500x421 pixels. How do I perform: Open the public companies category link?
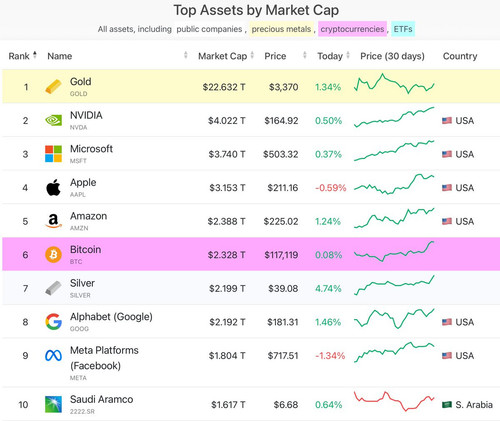[209, 29]
